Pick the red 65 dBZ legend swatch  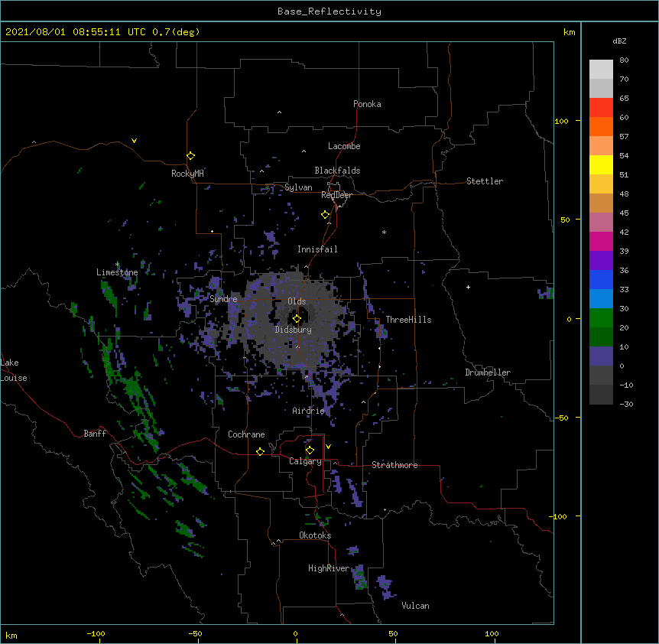coord(601,108)
